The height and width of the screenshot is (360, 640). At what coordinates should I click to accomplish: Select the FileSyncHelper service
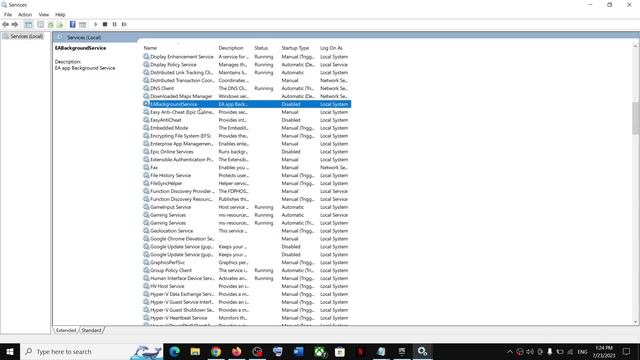pyautogui.click(x=247, y=183)
